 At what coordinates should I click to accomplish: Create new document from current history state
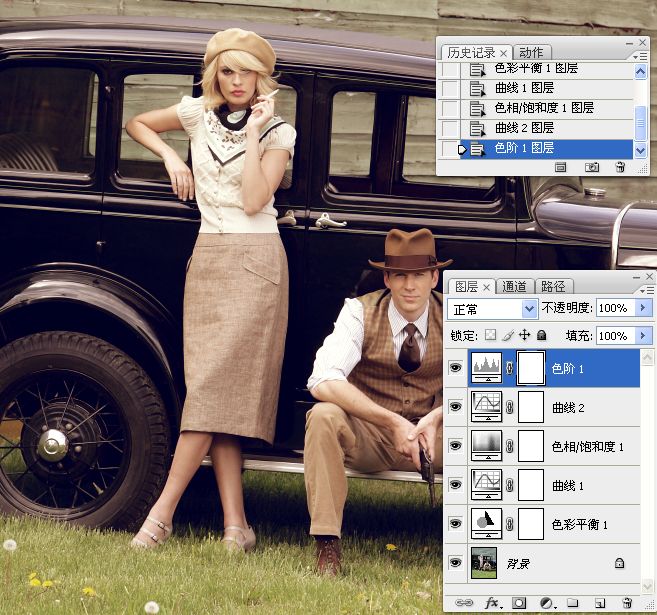click(560, 168)
